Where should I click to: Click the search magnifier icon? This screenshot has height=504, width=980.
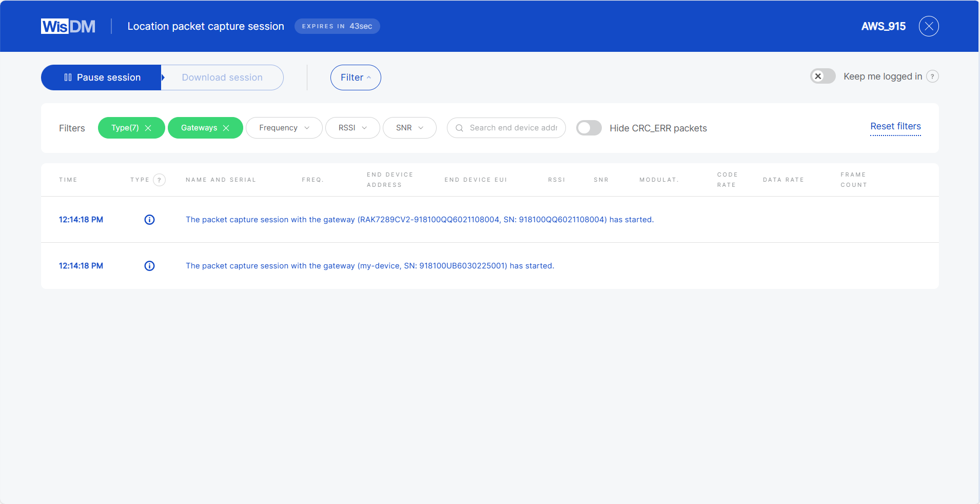coord(459,128)
